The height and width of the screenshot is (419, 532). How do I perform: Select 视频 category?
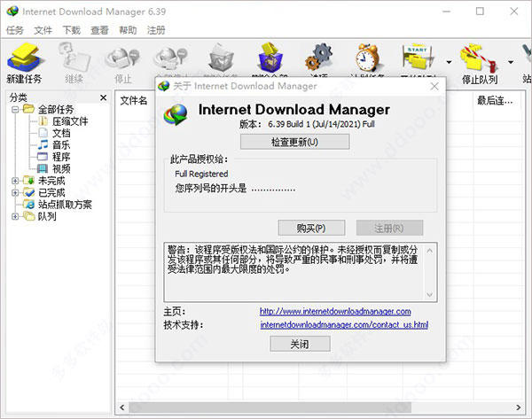[x=61, y=169]
